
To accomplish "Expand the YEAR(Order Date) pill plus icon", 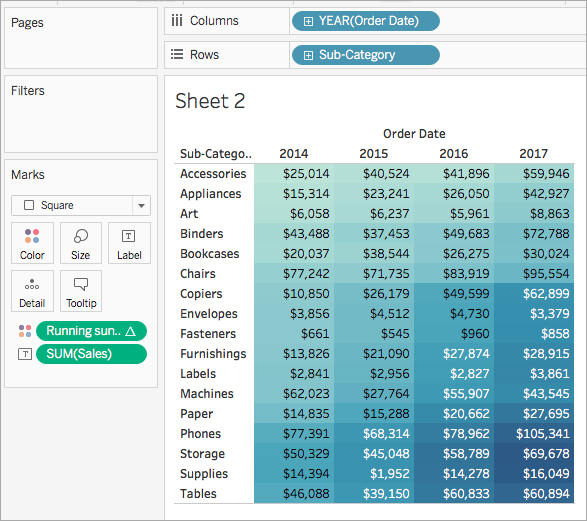I will click(308, 21).
